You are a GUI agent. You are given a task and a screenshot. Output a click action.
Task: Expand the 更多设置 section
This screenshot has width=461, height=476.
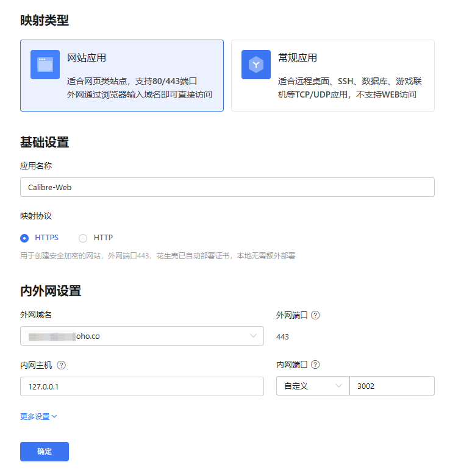(38, 416)
